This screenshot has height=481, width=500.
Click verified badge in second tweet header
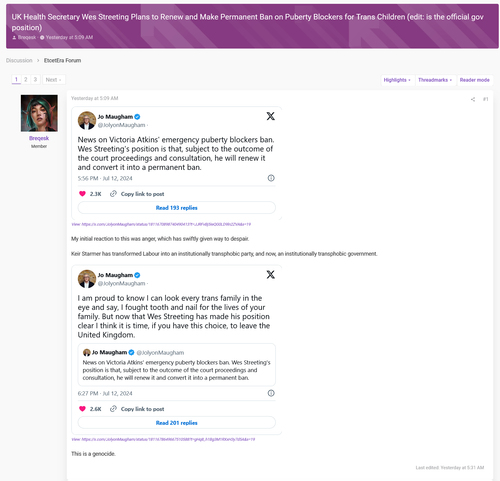coord(137,275)
